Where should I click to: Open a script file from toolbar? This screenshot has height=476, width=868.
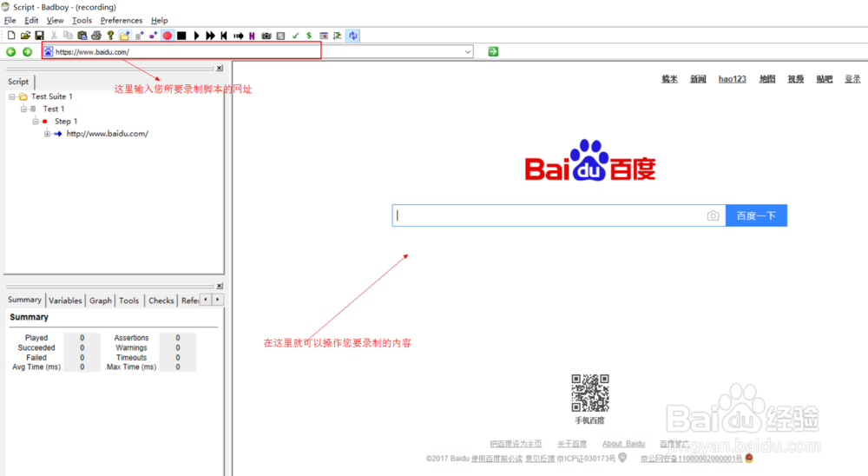click(25, 36)
